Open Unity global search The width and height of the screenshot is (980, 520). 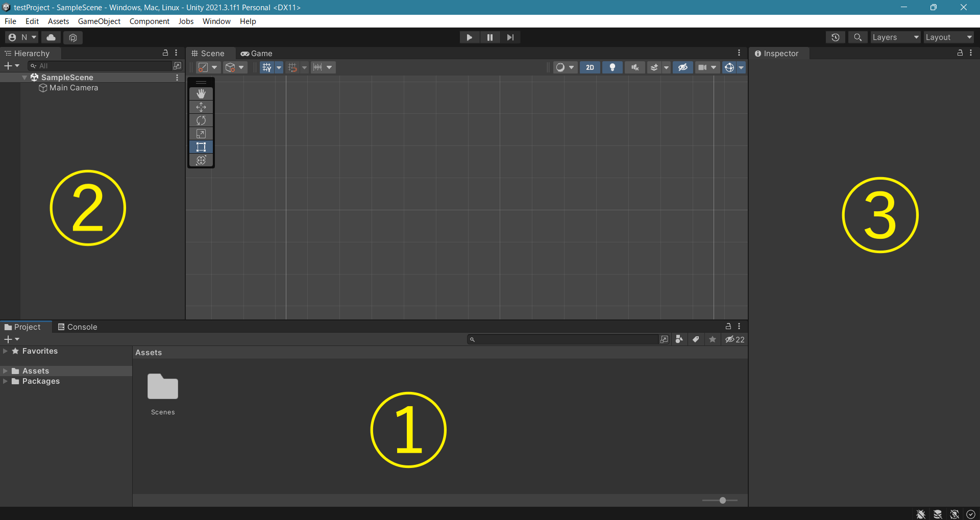pos(857,37)
